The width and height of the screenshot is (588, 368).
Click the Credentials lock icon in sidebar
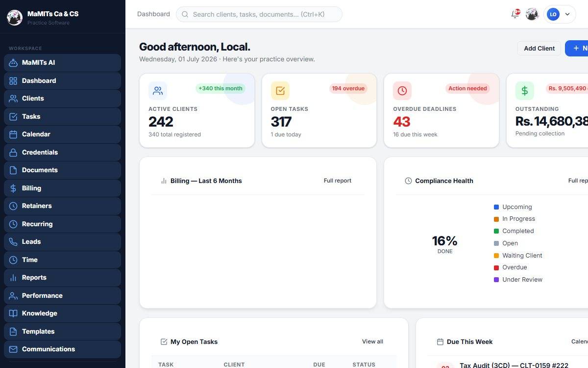pos(13,153)
